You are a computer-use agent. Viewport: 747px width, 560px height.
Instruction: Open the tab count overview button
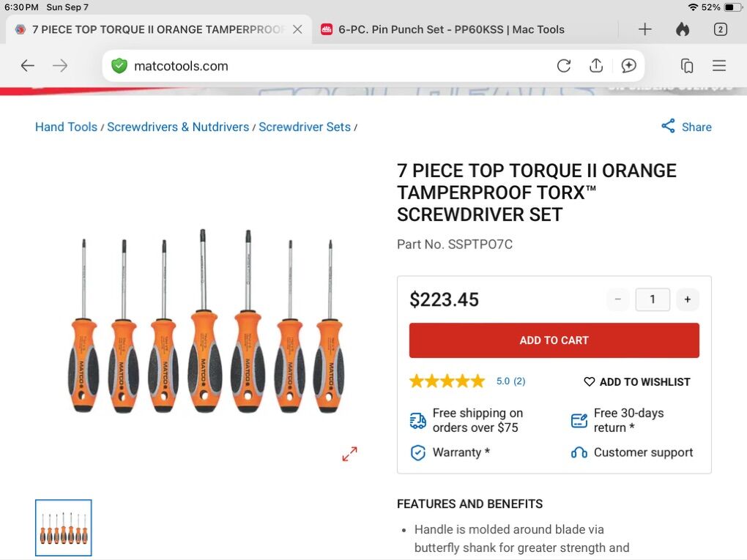[x=720, y=29]
